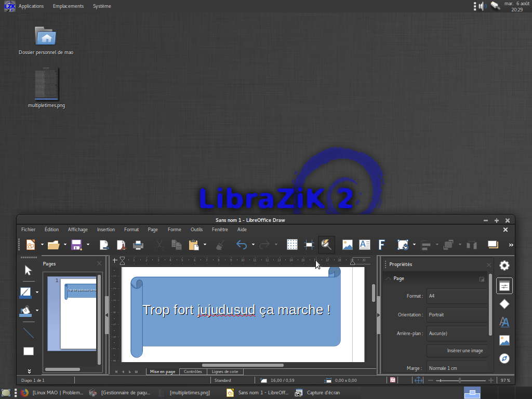Click the Line Color tool

(26, 292)
